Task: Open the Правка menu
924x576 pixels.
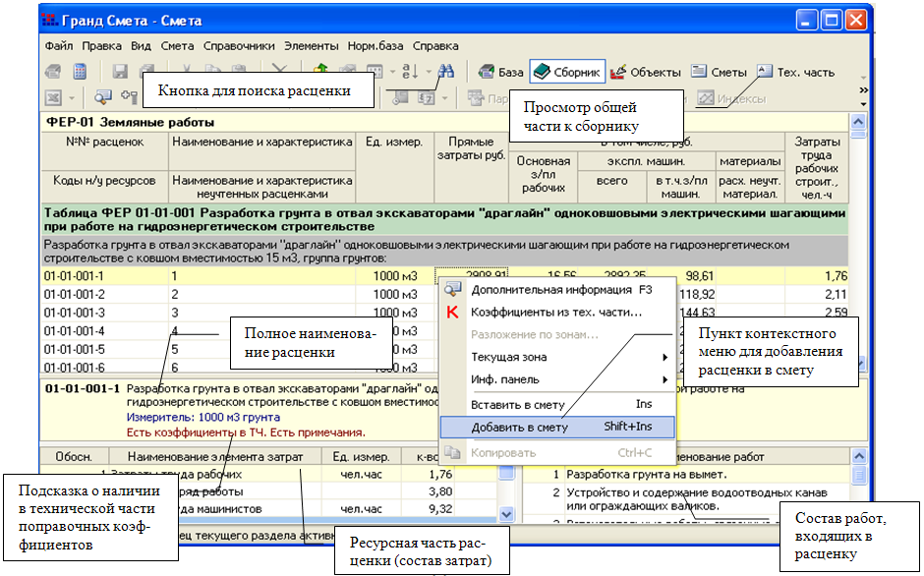Action: pos(102,46)
